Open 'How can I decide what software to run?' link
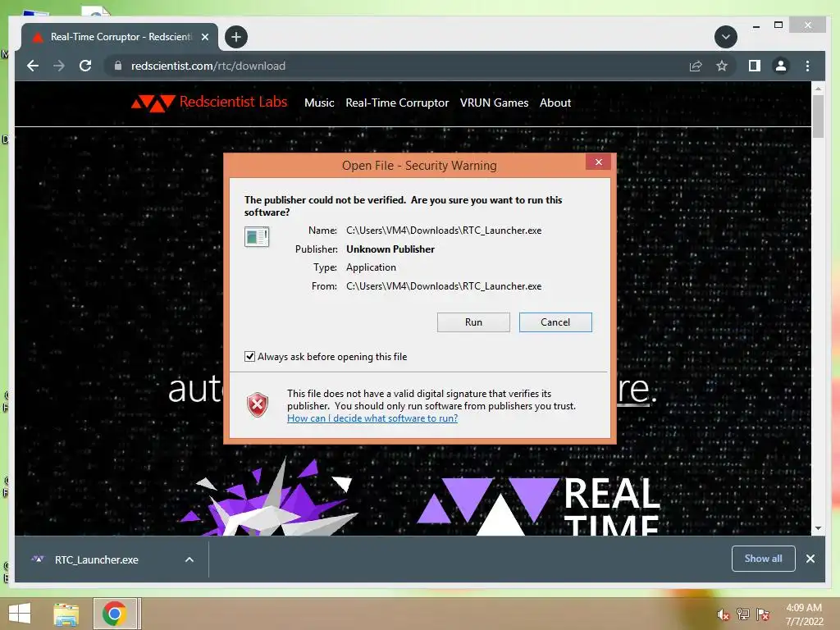This screenshot has width=840, height=630. pos(372,418)
